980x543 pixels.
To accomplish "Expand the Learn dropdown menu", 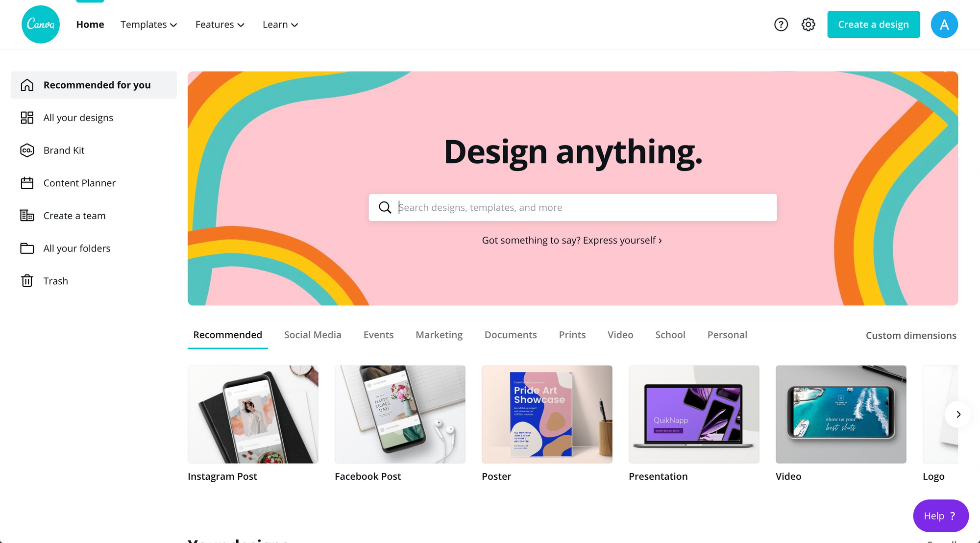I will [x=280, y=24].
